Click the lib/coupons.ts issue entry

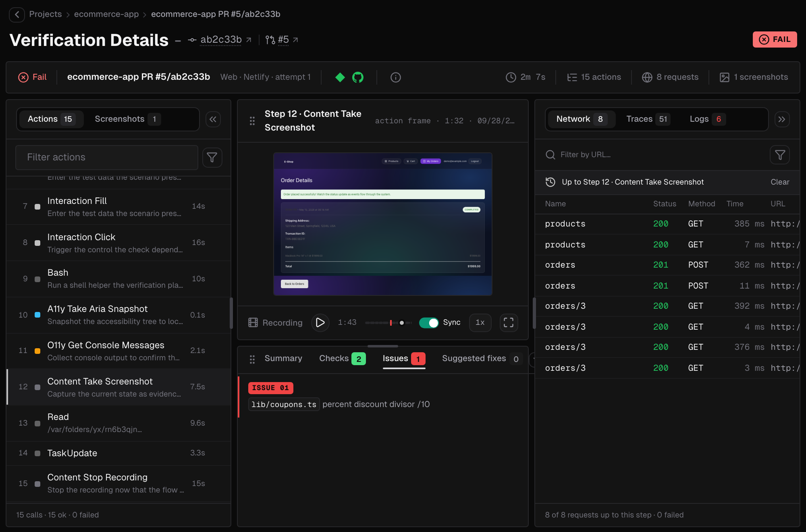(383, 396)
